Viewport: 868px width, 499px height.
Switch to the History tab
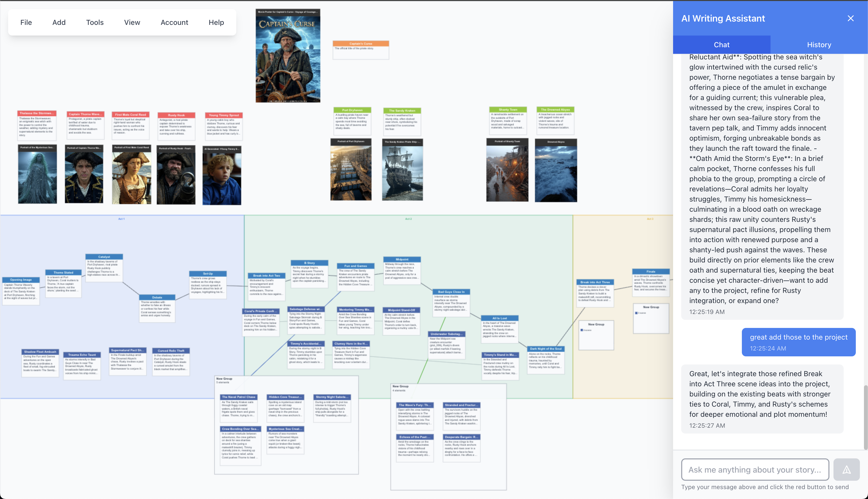click(819, 45)
